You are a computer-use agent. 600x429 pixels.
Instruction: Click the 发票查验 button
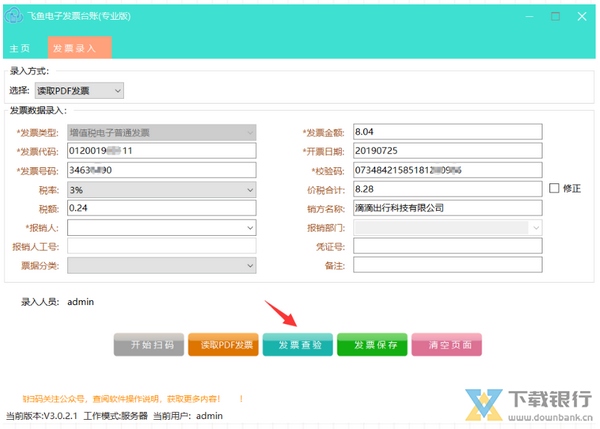(298, 345)
